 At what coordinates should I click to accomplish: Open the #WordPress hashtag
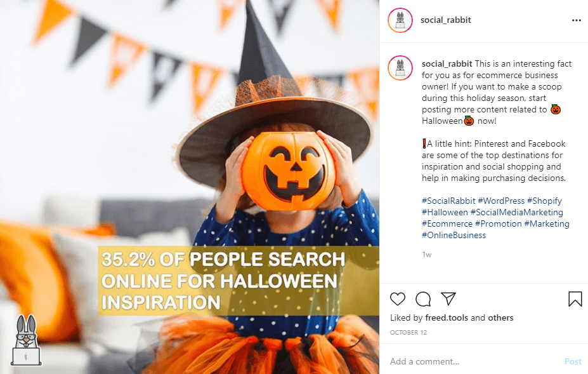pos(501,201)
